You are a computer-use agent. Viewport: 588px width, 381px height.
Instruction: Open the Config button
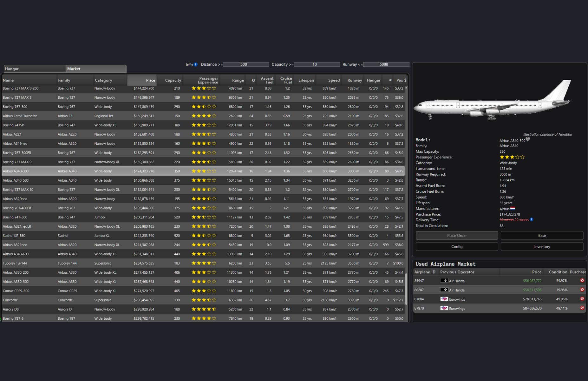point(457,247)
